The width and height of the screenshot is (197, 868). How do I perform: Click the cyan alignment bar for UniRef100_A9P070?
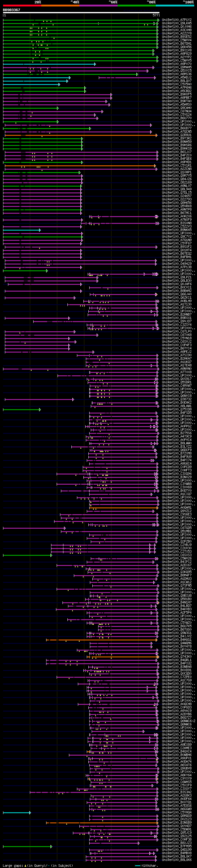(x=49, y=64)
